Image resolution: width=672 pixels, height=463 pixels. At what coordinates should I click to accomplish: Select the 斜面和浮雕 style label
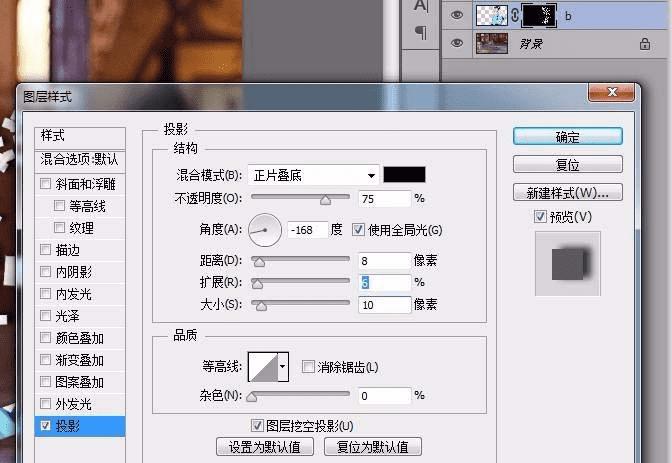pyautogui.click(x=85, y=184)
